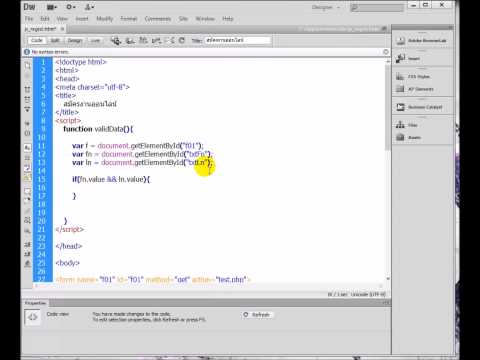The height and width of the screenshot is (360, 480).
Task: Toggle the Syntax Error Alerts icon
Action: pos(27,177)
